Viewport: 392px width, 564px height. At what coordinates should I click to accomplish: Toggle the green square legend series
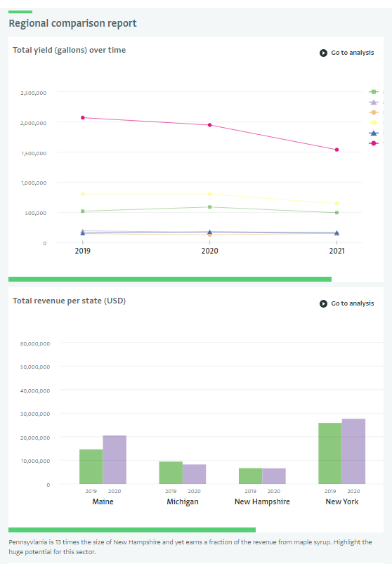point(374,92)
